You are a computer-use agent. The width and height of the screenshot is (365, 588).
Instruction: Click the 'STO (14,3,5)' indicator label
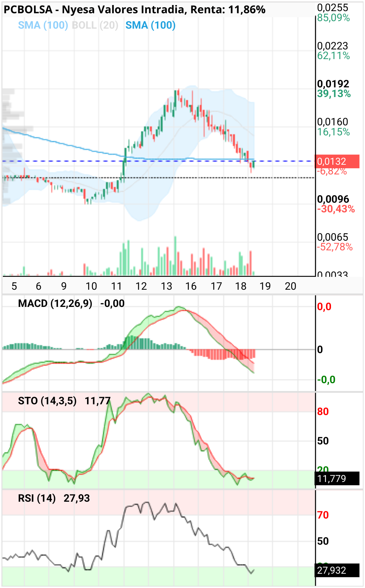[47, 401]
